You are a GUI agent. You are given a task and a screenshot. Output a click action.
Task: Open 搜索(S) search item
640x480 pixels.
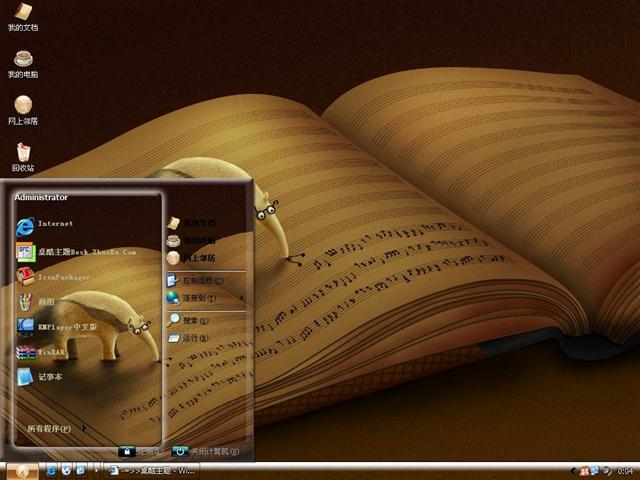click(x=188, y=320)
